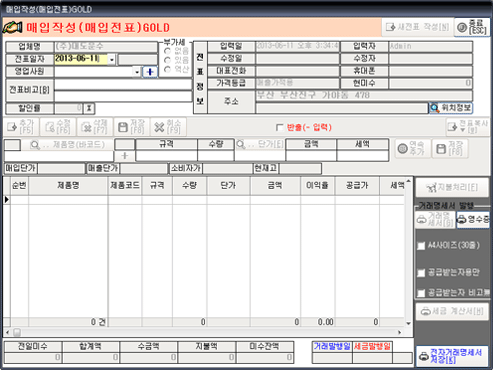Click the 업체명 company name field

coord(106,46)
